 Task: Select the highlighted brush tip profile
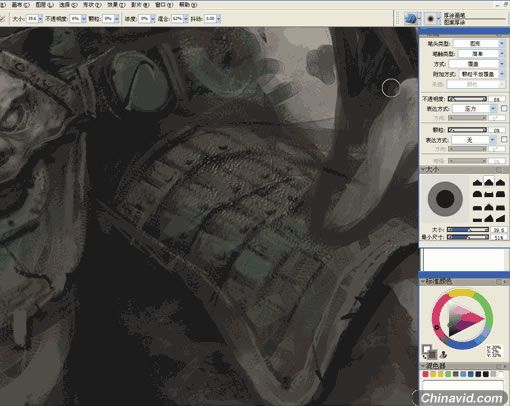(488, 182)
